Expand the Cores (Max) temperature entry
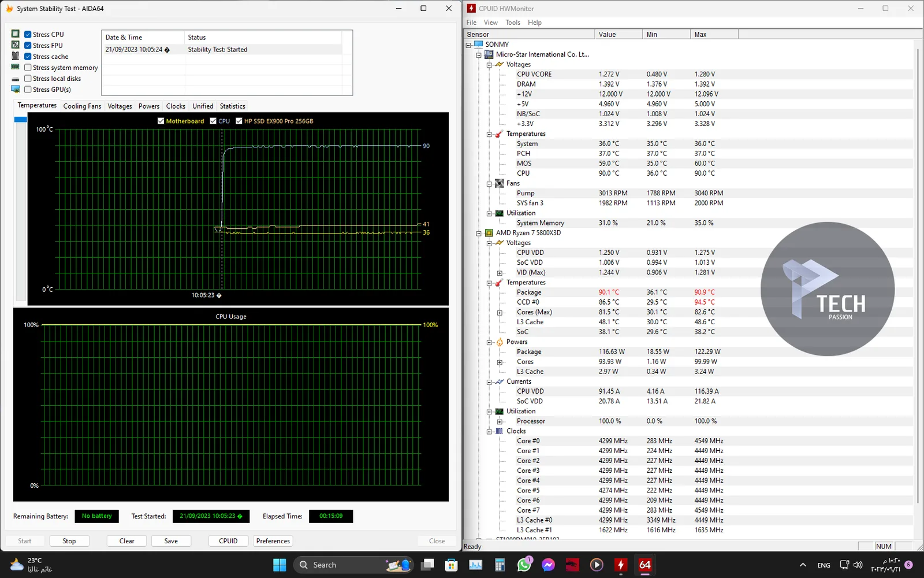Screen dimensions: 924x578 (500, 313)
